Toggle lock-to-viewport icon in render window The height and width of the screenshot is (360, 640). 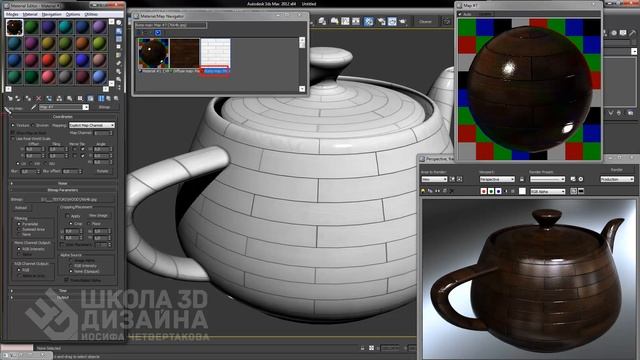point(522,179)
